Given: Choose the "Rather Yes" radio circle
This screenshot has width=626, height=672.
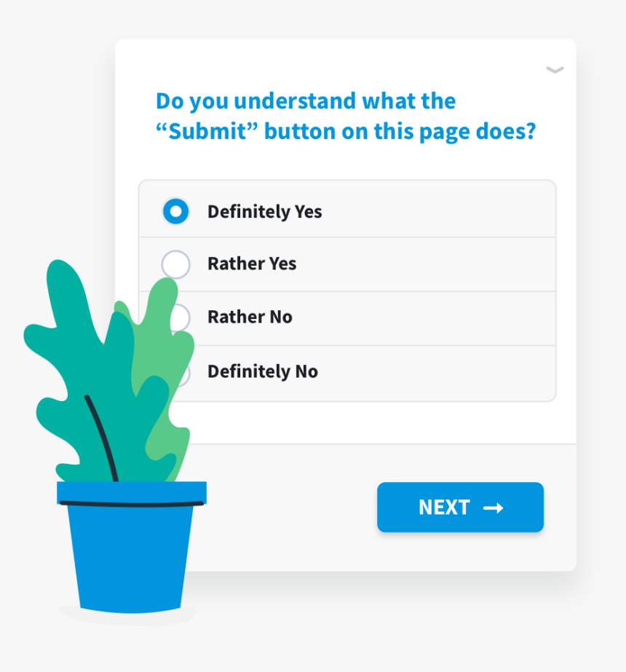Looking at the screenshot, I should pos(175,264).
